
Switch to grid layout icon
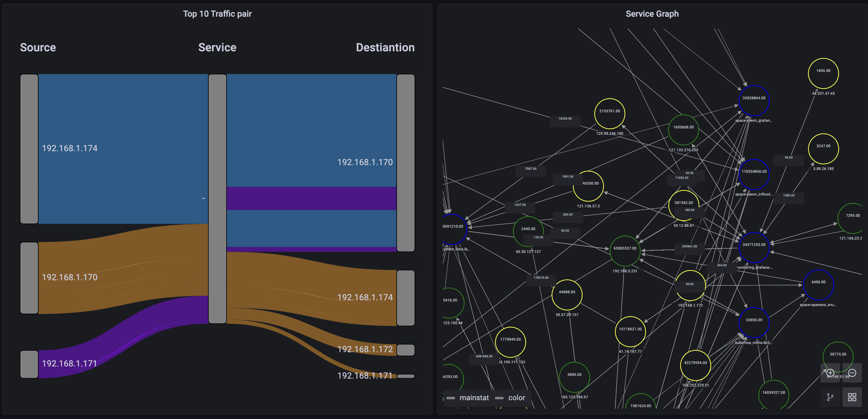[x=852, y=397]
